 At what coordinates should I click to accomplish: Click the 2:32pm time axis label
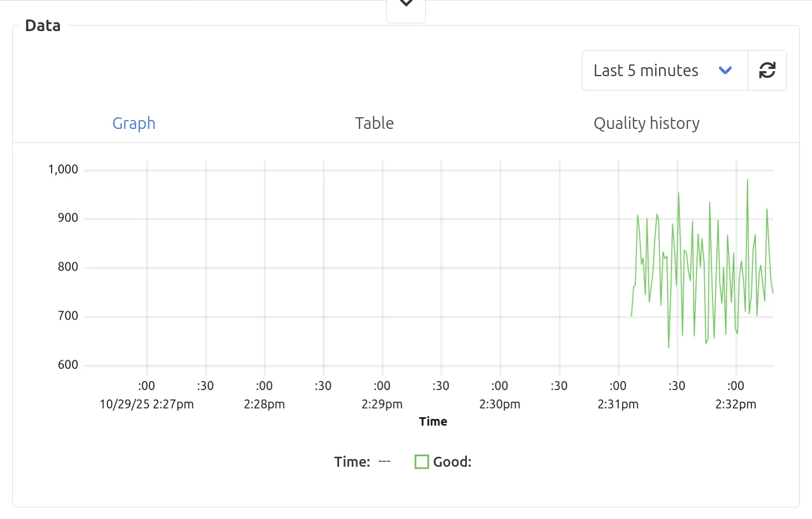click(x=736, y=404)
